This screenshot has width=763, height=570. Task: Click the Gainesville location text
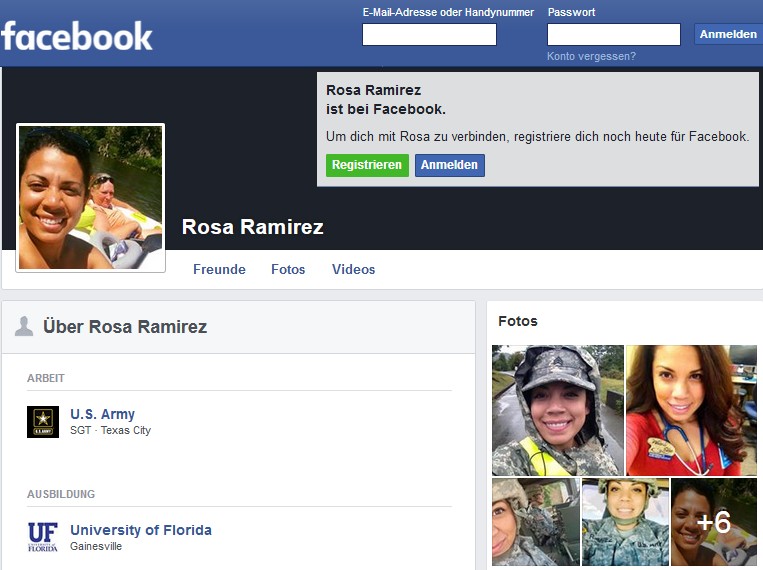96,546
